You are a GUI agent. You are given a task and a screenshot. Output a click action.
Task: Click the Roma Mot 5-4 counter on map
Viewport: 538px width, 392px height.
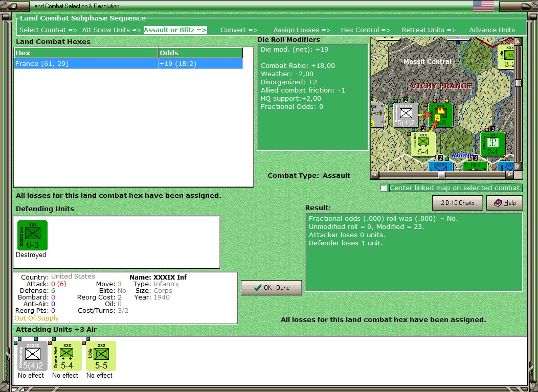click(x=423, y=144)
